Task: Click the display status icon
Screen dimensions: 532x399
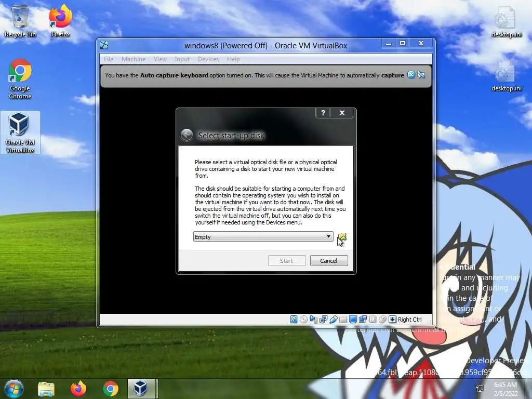Action: 353,320
